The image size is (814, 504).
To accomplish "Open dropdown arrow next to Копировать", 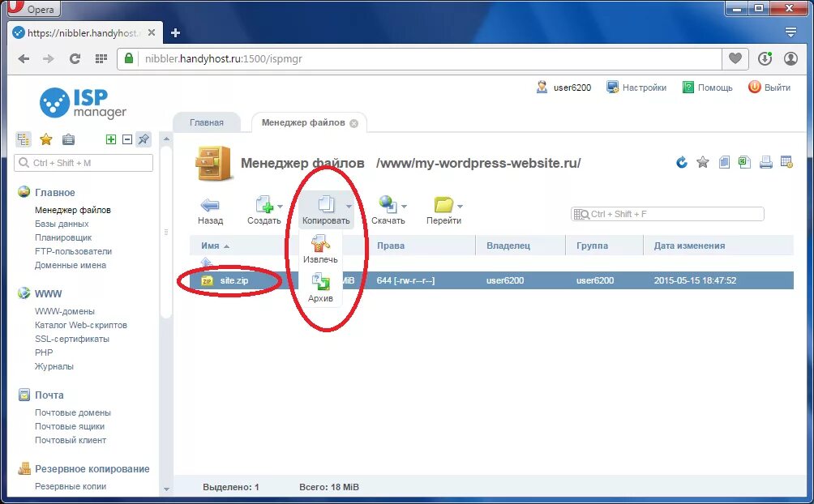I will [349, 207].
